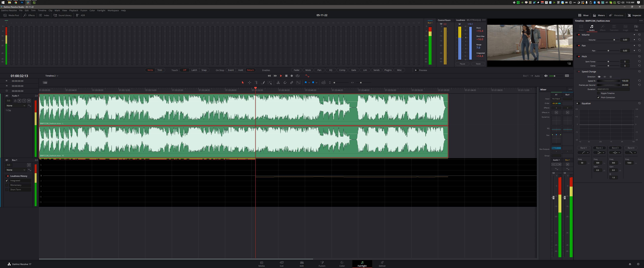Start playback with the play button
The height and width of the screenshot is (268, 644).
[281, 76]
